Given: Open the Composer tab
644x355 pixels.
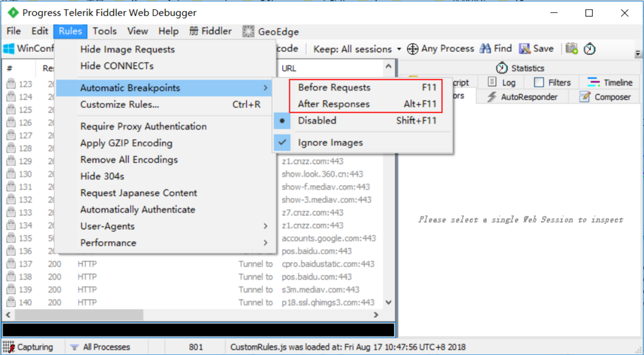Looking at the screenshot, I should coord(605,97).
